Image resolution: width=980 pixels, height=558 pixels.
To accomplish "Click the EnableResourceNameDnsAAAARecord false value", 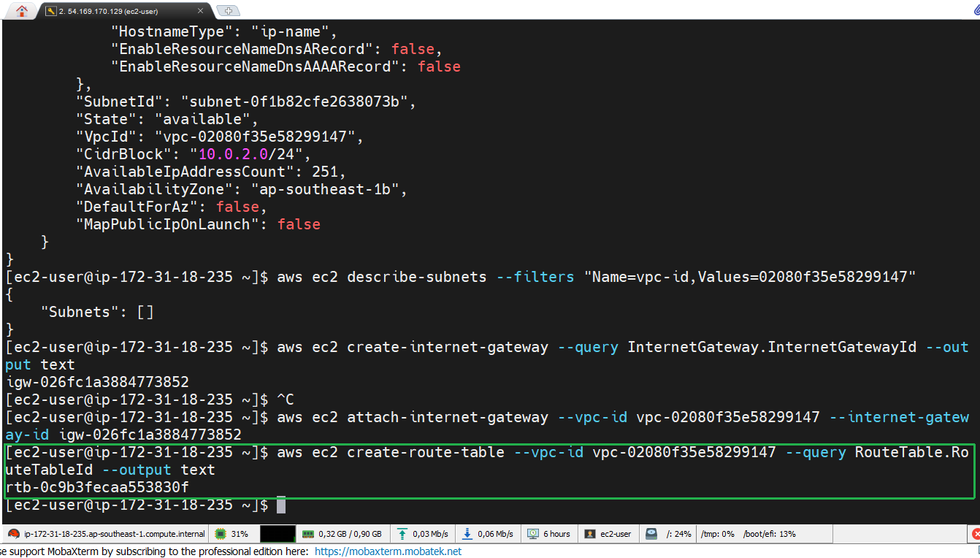I will click(x=439, y=66).
